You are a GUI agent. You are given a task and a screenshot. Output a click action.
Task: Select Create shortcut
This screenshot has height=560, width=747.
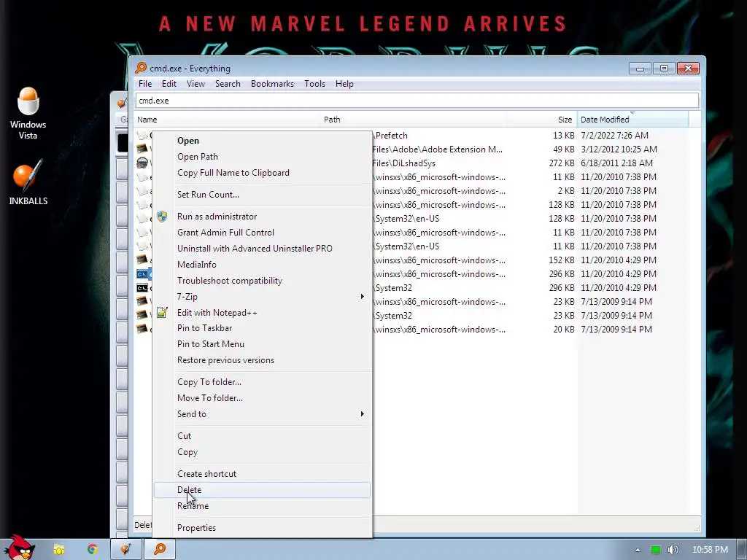click(x=206, y=474)
